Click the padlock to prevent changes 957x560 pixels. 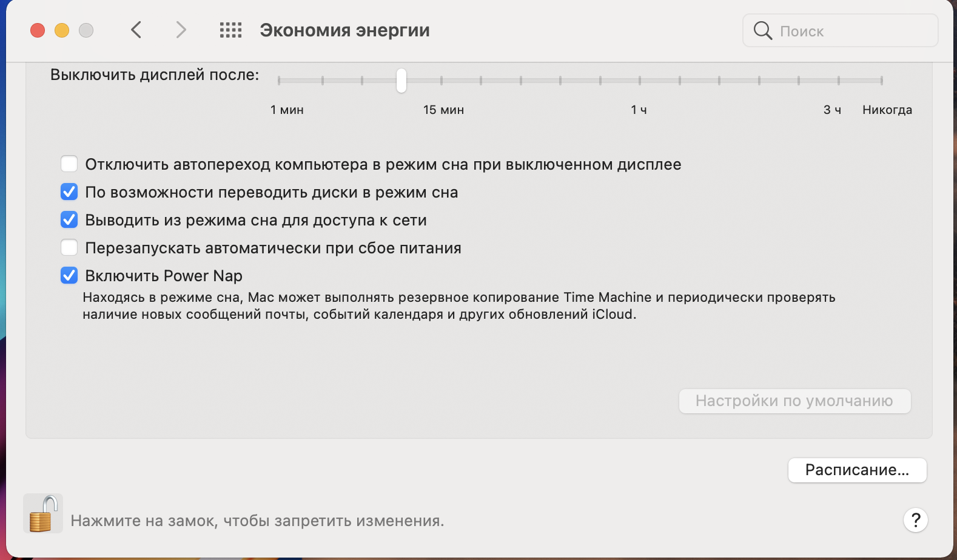[x=43, y=513]
